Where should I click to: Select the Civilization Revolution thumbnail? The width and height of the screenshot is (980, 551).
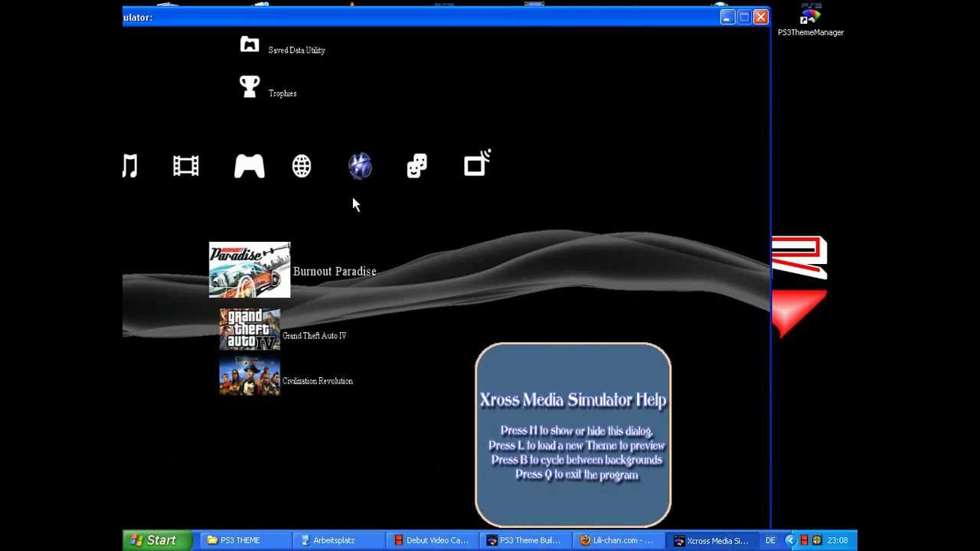[250, 374]
